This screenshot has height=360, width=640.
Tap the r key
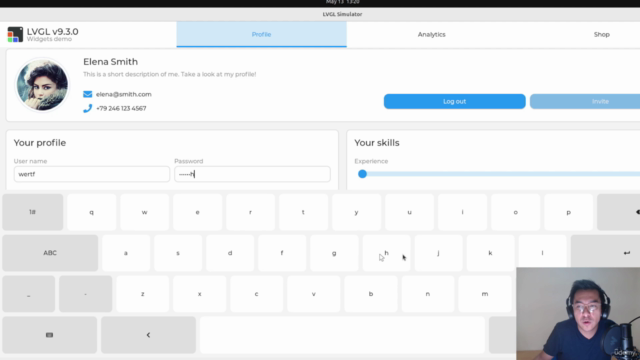click(x=250, y=212)
